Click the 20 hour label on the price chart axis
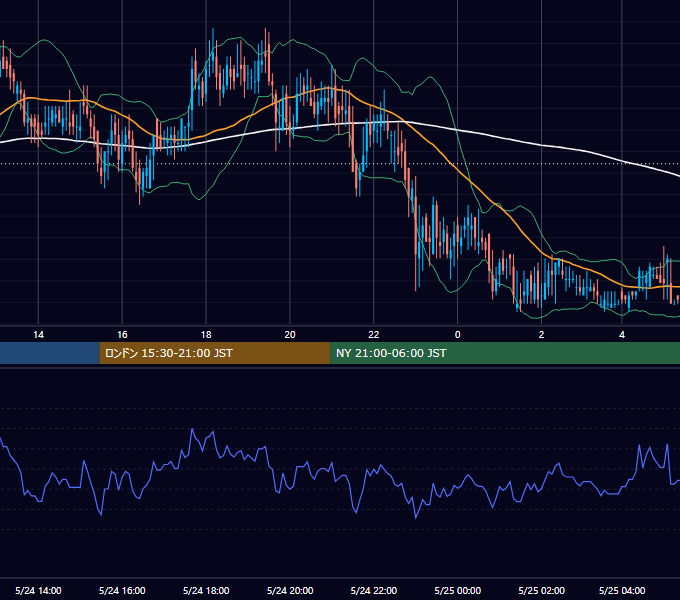The width and height of the screenshot is (680, 600). coord(290,335)
